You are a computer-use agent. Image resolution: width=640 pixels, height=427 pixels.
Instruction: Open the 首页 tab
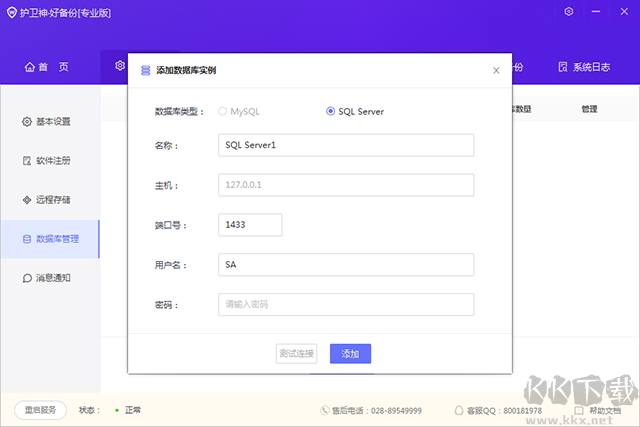pyautogui.click(x=47, y=67)
